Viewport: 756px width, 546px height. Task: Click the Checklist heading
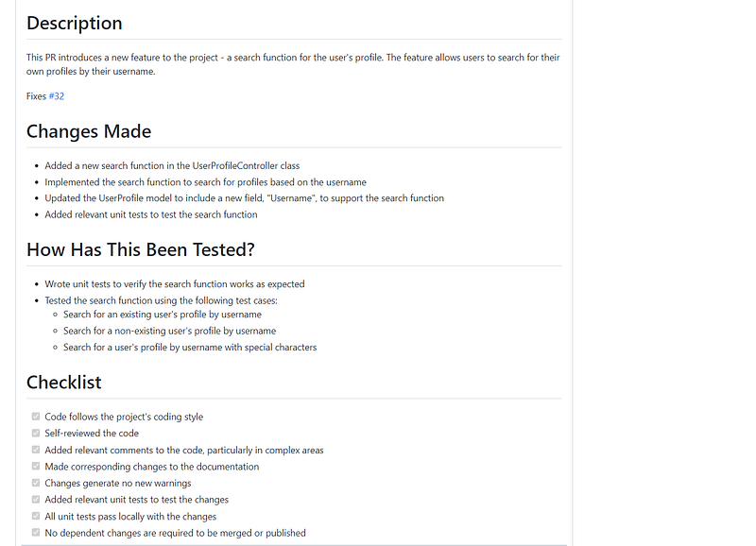click(64, 383)
